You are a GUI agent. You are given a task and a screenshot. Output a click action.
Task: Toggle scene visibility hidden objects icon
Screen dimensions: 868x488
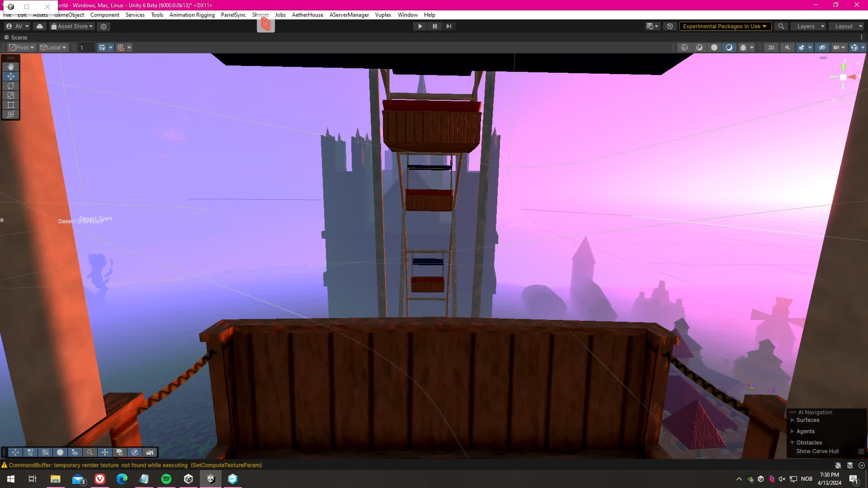tap(822, 47)
